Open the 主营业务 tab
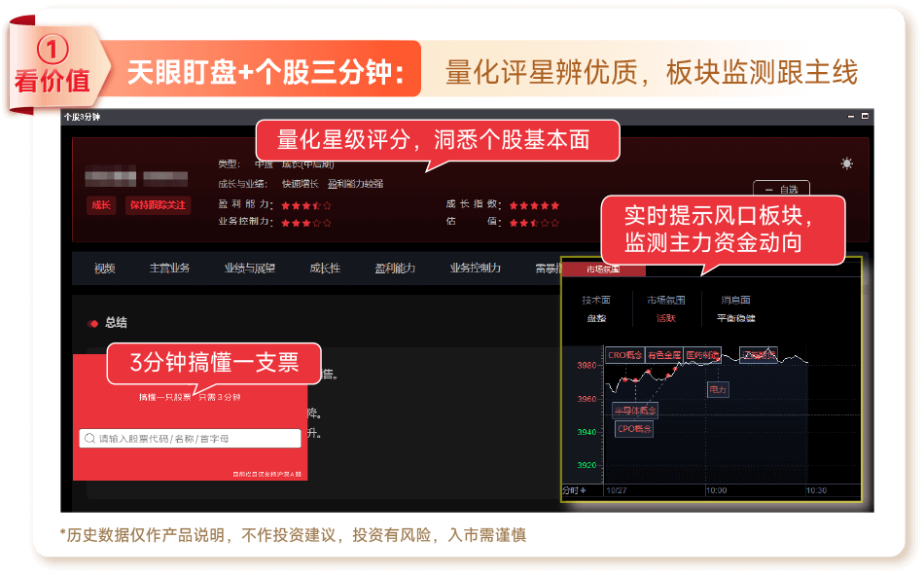Viewport: 924px width, 575px height. coord(169,269)
